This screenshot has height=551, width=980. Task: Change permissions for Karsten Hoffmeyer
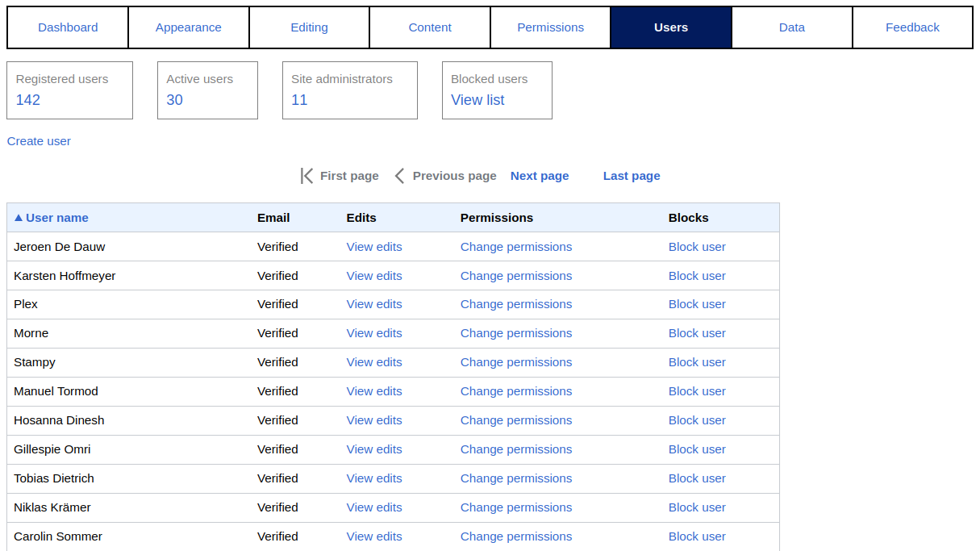pyautogui.click(x=516, y=275)
